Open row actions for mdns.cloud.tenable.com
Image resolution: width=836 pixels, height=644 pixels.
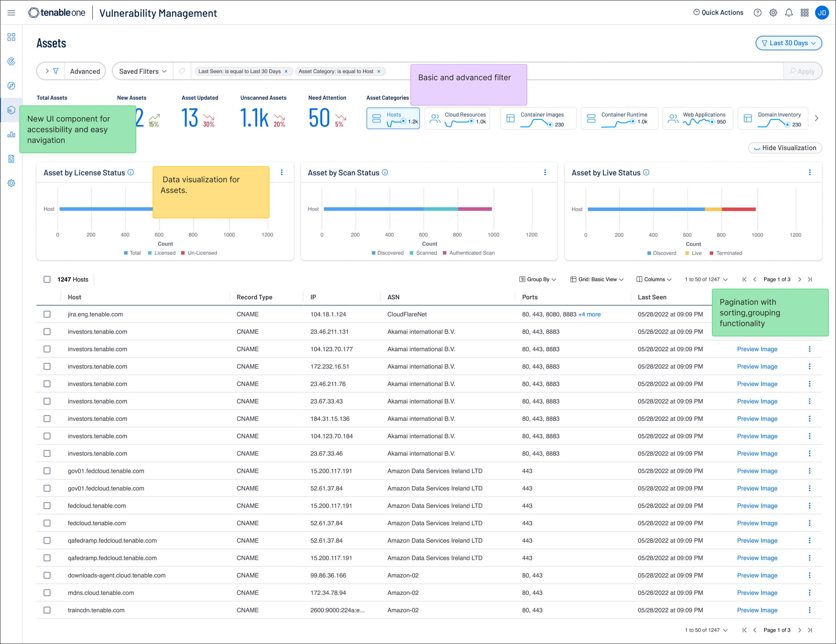point(809,593)
